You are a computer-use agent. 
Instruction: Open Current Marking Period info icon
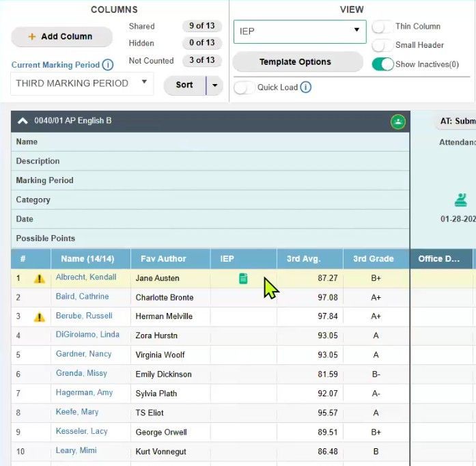click(108, 65)
